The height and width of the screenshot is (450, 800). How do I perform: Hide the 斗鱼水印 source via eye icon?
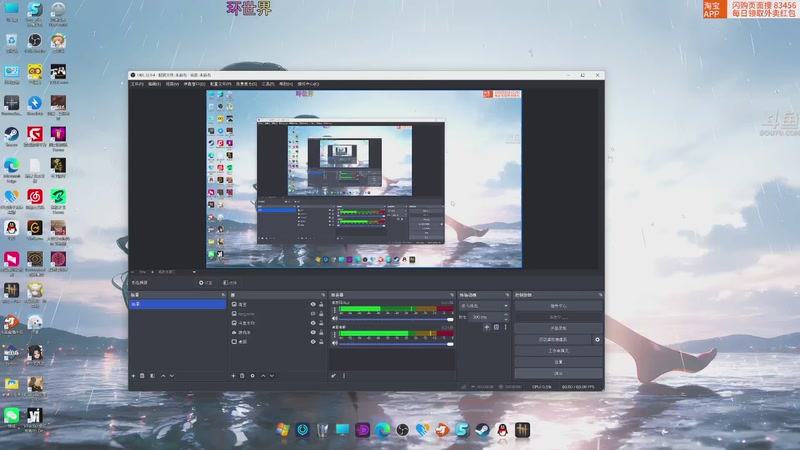coord(313,323)
